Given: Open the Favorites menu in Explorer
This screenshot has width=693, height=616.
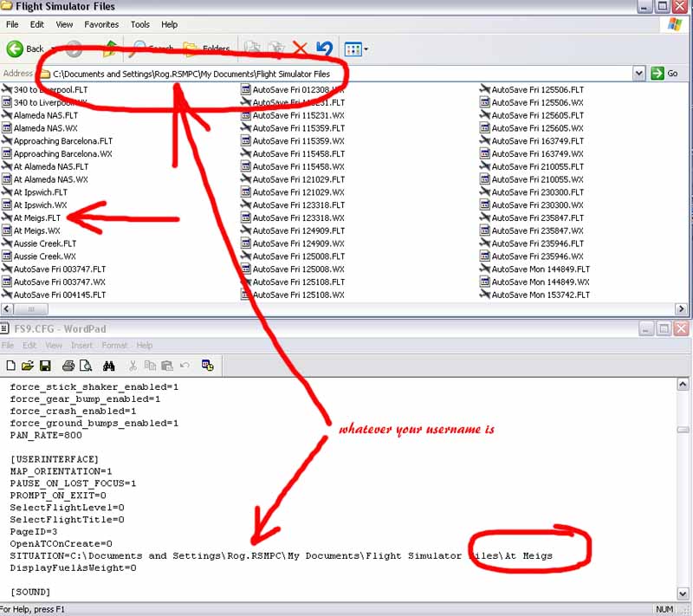Looking at the screenshot, I should coord(101,24).
